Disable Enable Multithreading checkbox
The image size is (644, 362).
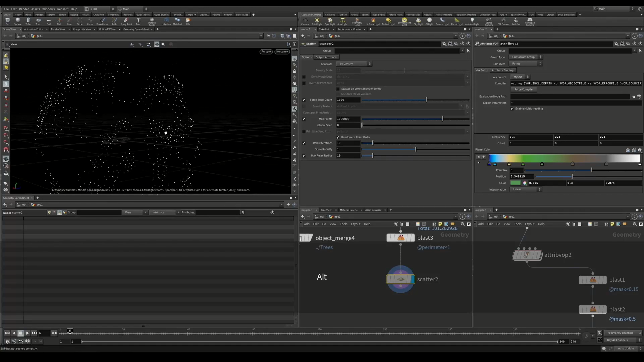tap(512, 109)
